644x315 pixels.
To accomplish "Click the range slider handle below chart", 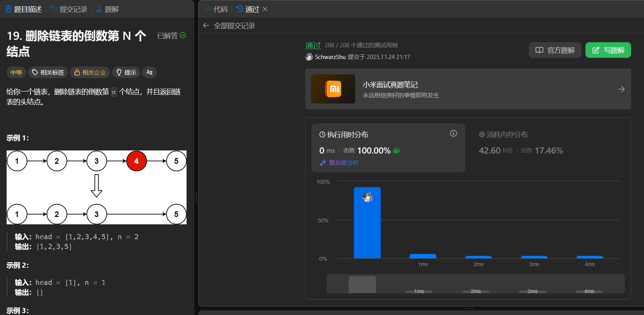I will coord(362,284).
